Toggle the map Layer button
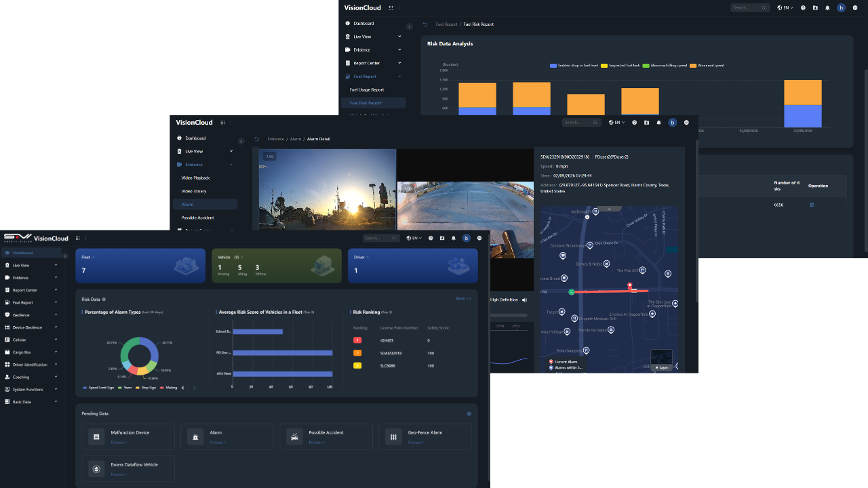 click(661, 367)
